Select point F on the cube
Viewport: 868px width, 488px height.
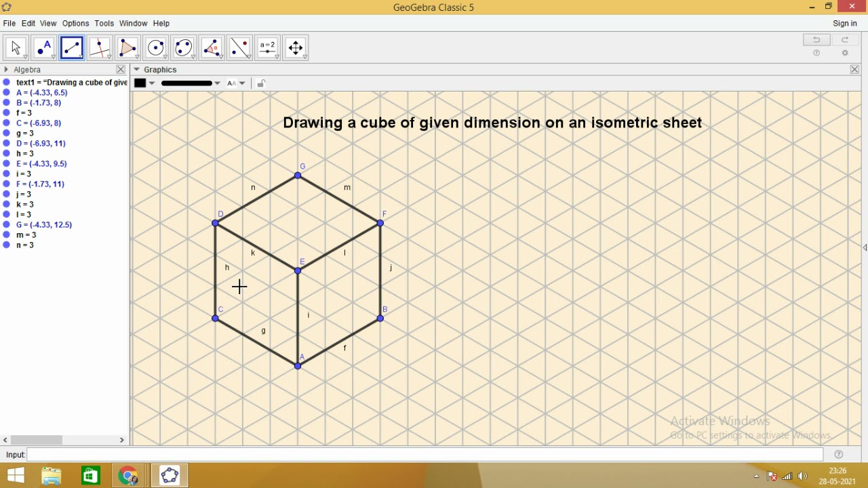(380, 223)
